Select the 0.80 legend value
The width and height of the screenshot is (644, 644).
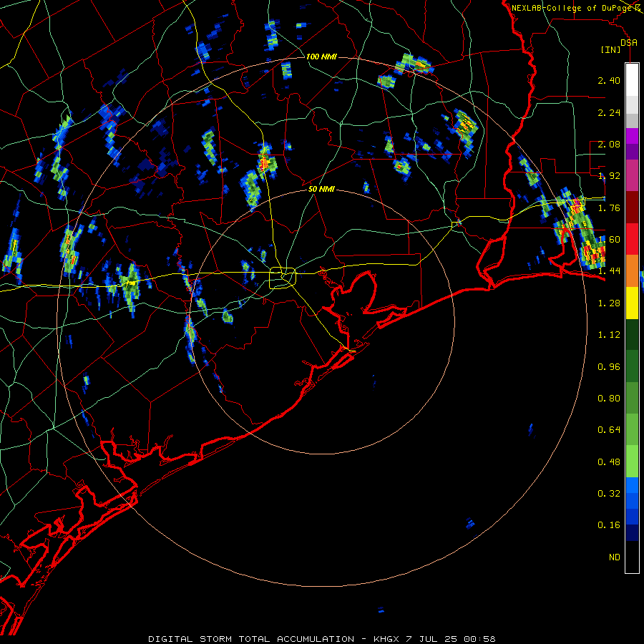(x=609, y=399)
